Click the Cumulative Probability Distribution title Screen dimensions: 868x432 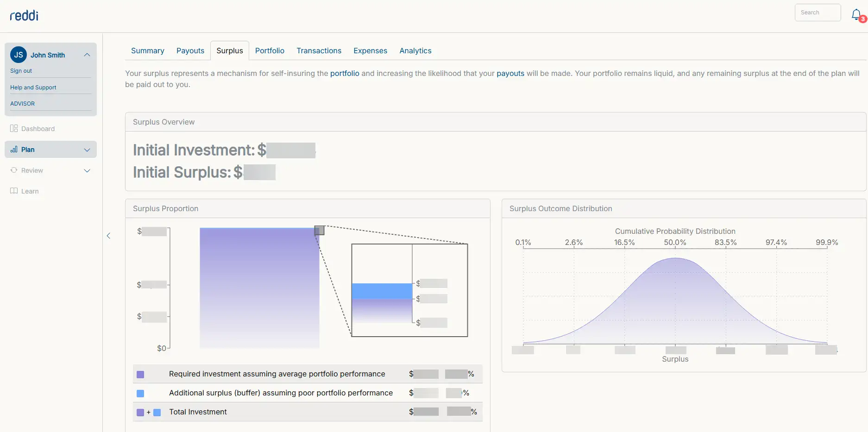(x=675, y=231)
